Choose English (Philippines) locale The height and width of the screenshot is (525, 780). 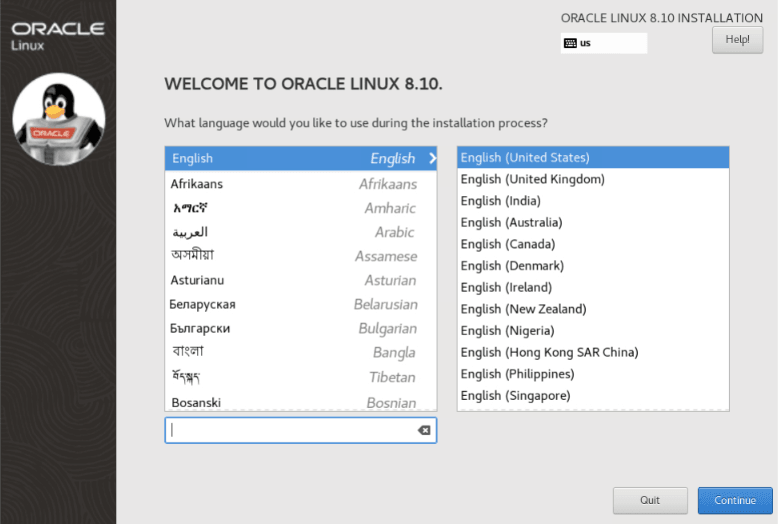(593, 374)
